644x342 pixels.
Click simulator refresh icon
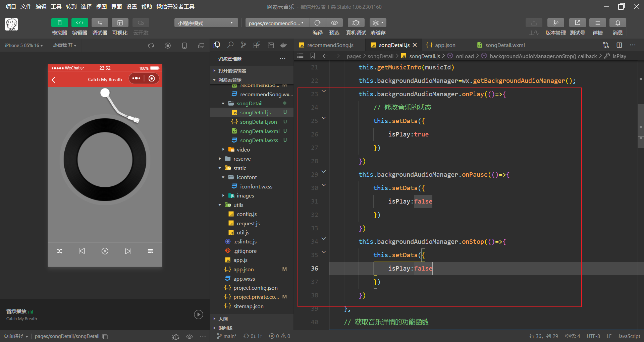151,46
